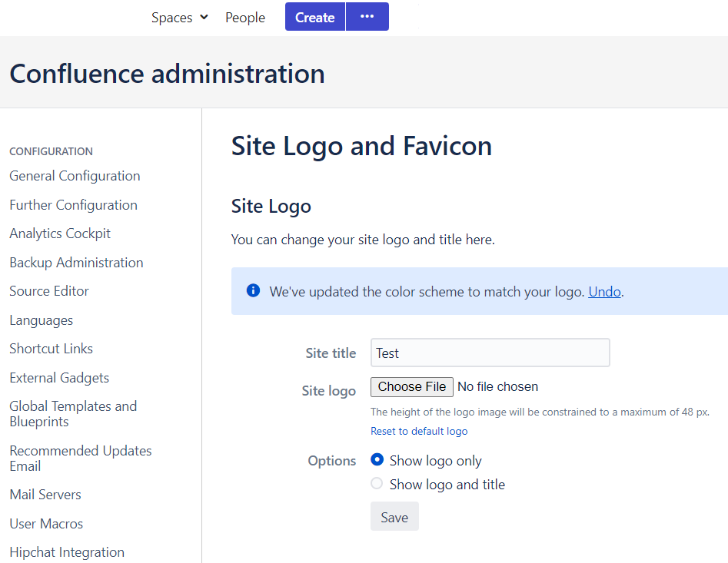Open the People page
Viewport: 728px width, 563px height.
tap(245, 18)
